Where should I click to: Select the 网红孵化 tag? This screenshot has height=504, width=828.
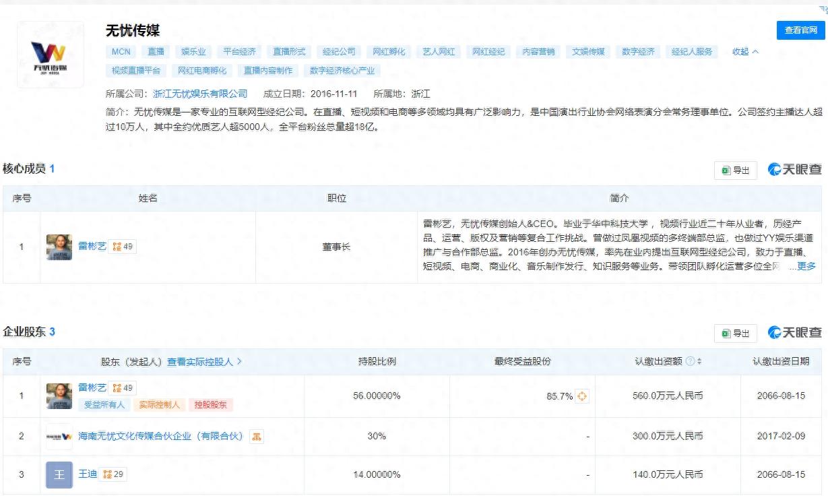click(389, 52)
